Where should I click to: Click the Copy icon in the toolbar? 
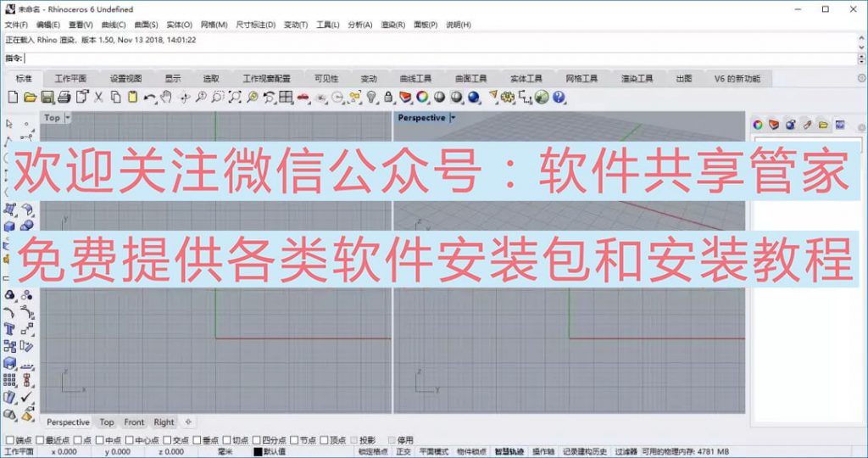pos(115,97)
